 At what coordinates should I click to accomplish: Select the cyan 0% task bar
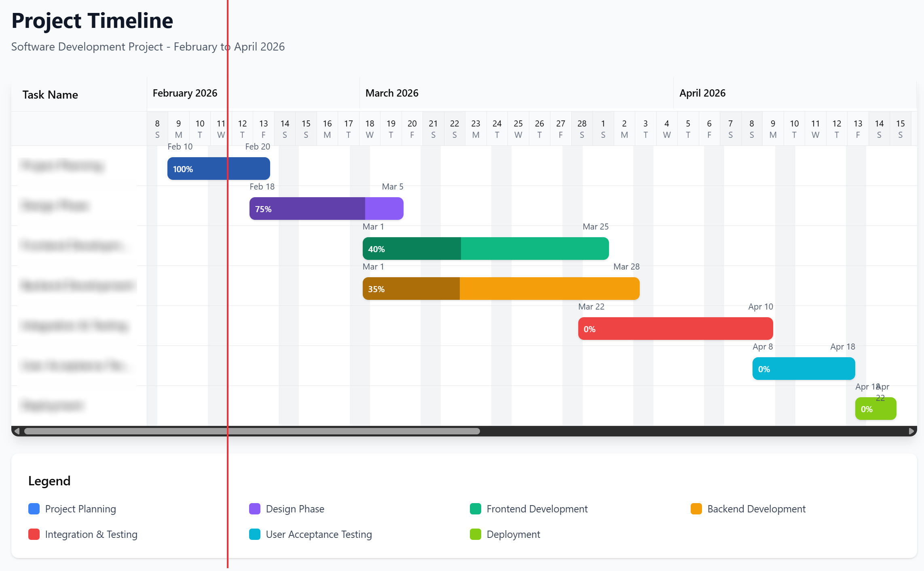pos(803,369)
